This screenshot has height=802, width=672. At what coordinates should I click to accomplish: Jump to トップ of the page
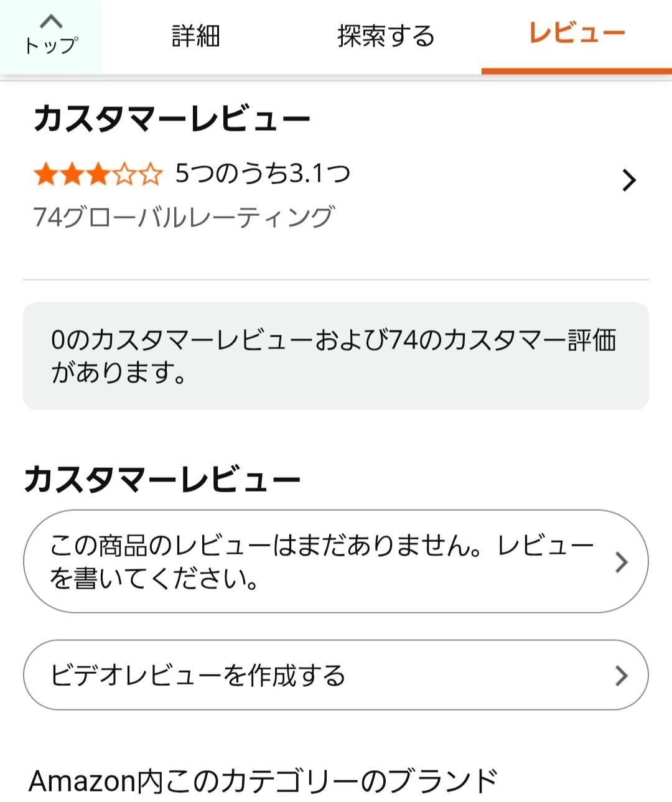click(51, 45)
